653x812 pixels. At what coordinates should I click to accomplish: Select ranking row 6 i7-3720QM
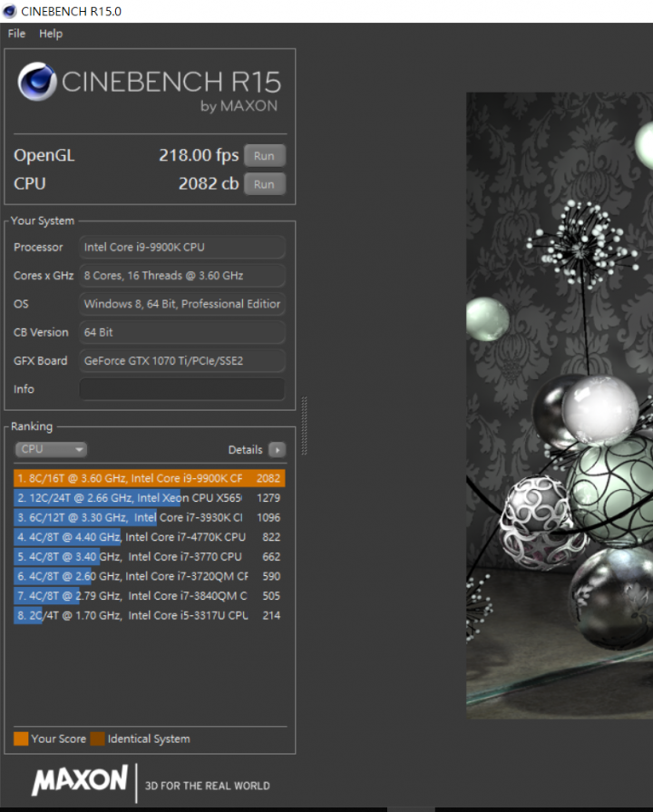149,576
